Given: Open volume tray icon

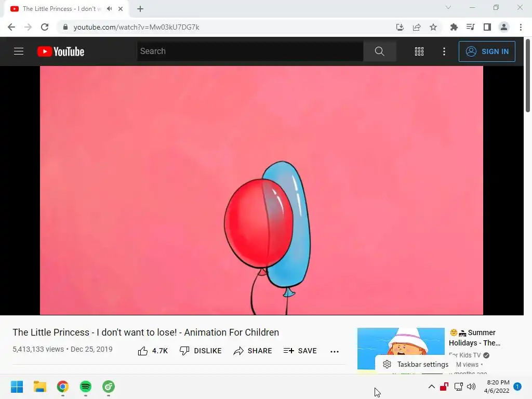Looking at the screenshot, I should [x=471, y=387].
